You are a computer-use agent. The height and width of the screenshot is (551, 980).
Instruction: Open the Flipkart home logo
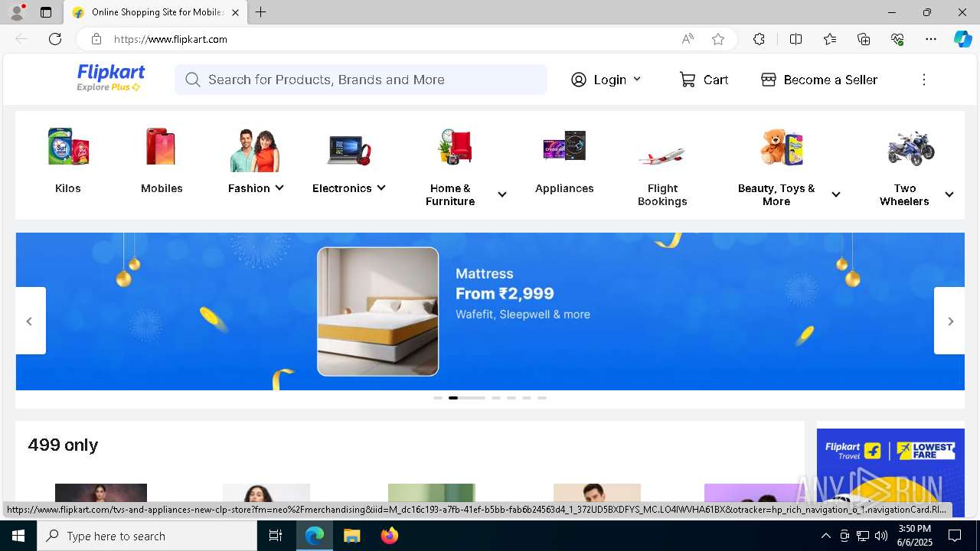pyautogui.click(x=110, y=78)
